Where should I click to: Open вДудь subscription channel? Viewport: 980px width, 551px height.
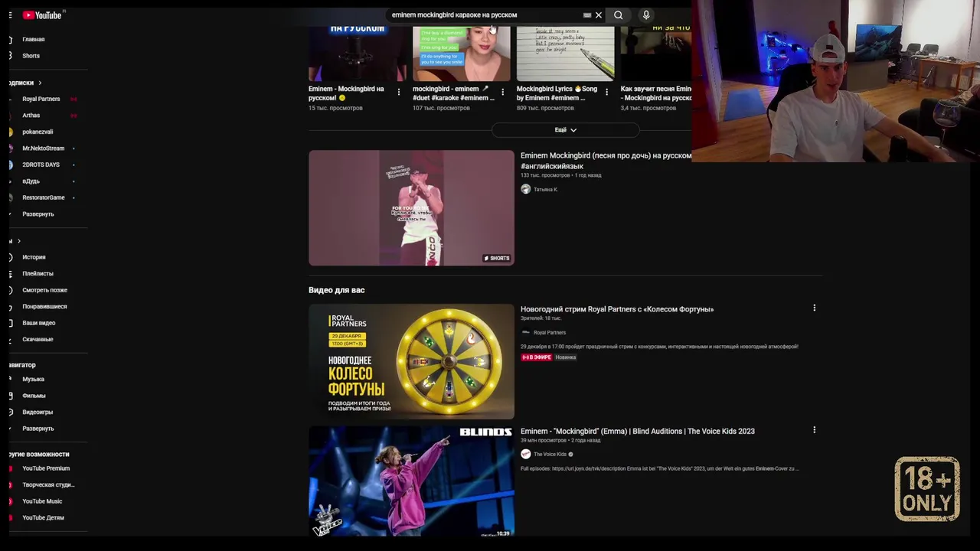click(x=31, y=181)
